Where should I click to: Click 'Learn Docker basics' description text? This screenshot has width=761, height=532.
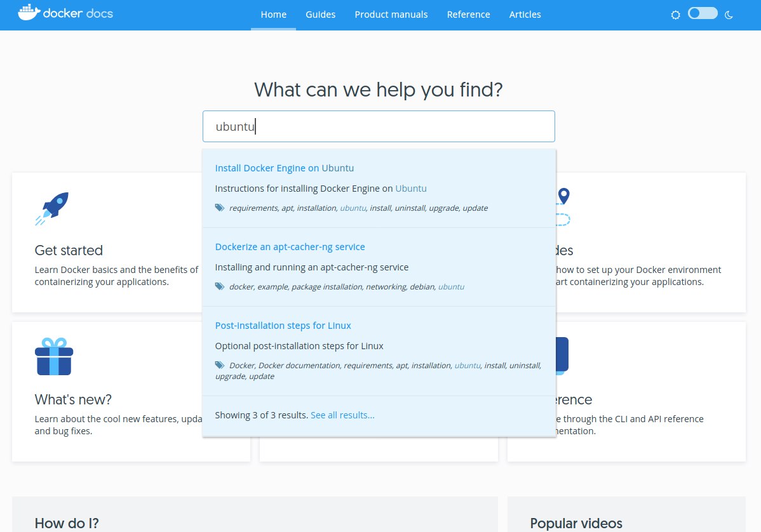pos(116,276)
